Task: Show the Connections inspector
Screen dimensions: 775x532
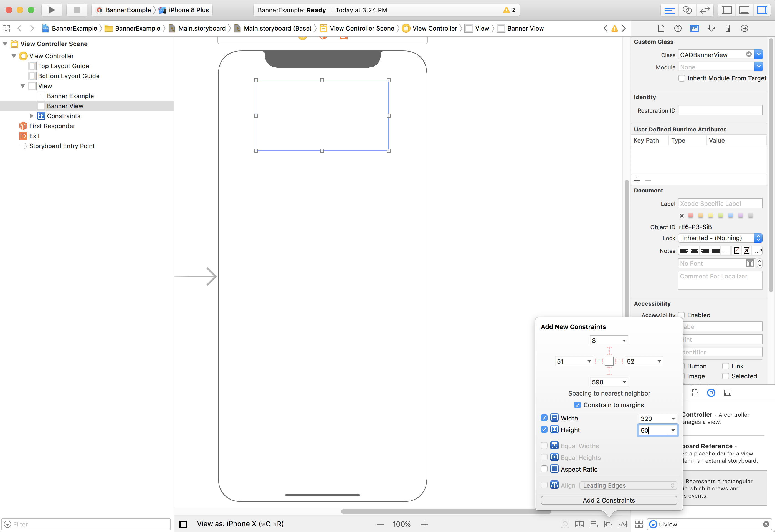Action: coord(744,28)
